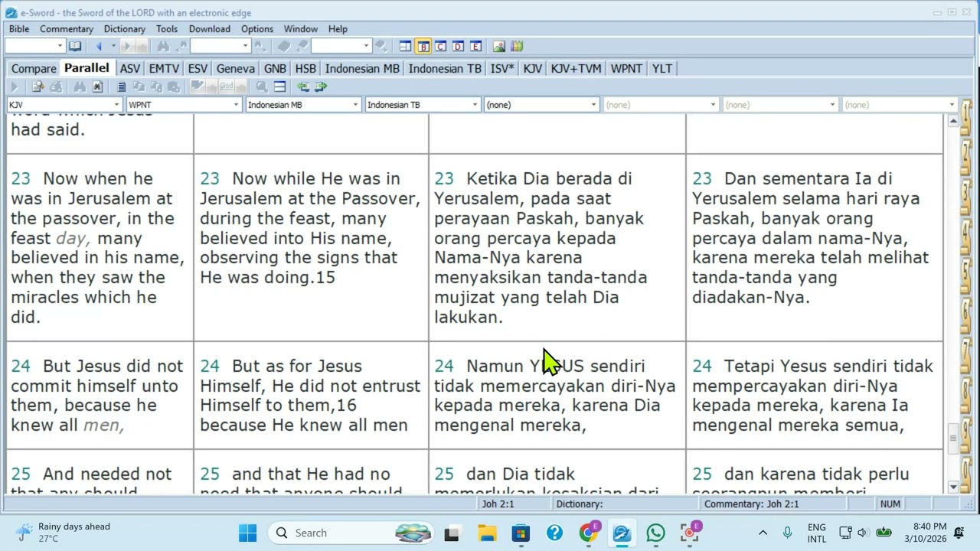Click verse number 23 in Indonesian TB column
Image resolution: width=980 pixels, height=551 pixels.
(702, 178)
